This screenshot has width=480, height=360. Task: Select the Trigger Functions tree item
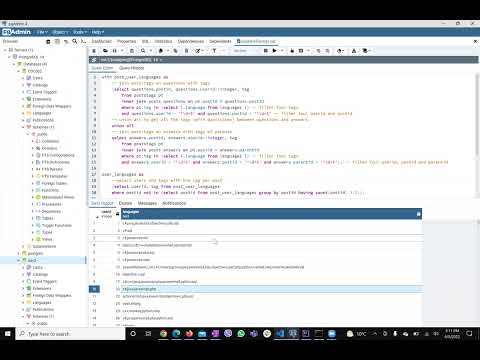[x=57, y=225]
